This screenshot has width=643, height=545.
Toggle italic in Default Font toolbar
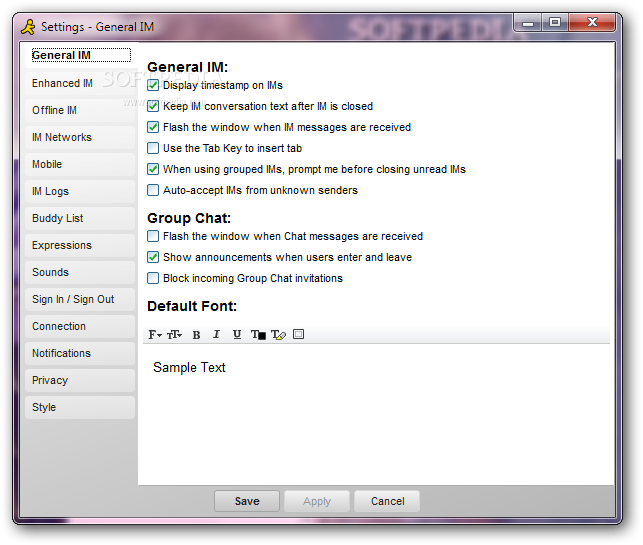[217, 335]
